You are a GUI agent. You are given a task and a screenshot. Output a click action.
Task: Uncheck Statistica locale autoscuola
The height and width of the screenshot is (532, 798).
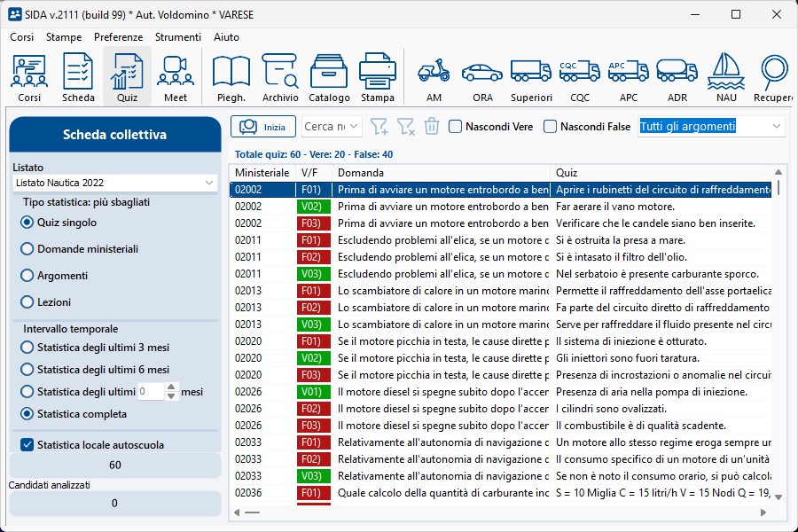pyautogui.click(x=27, y=445)
